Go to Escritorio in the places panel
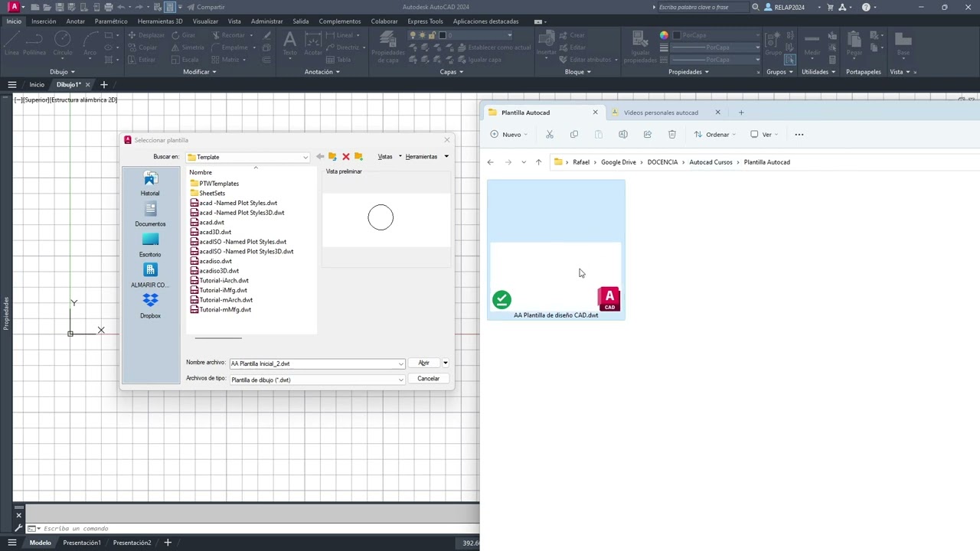Image resolution: width=980 pixels, height=551 pixels. (150, 243)
